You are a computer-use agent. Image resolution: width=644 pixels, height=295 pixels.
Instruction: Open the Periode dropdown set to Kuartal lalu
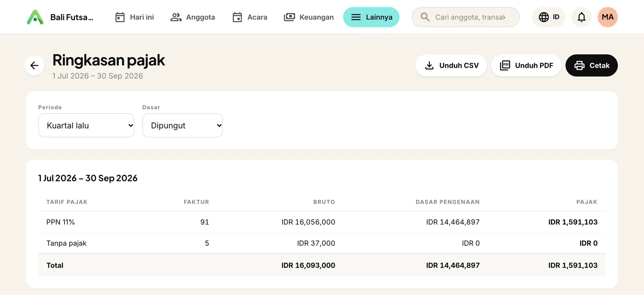click(x=86, y=125)
